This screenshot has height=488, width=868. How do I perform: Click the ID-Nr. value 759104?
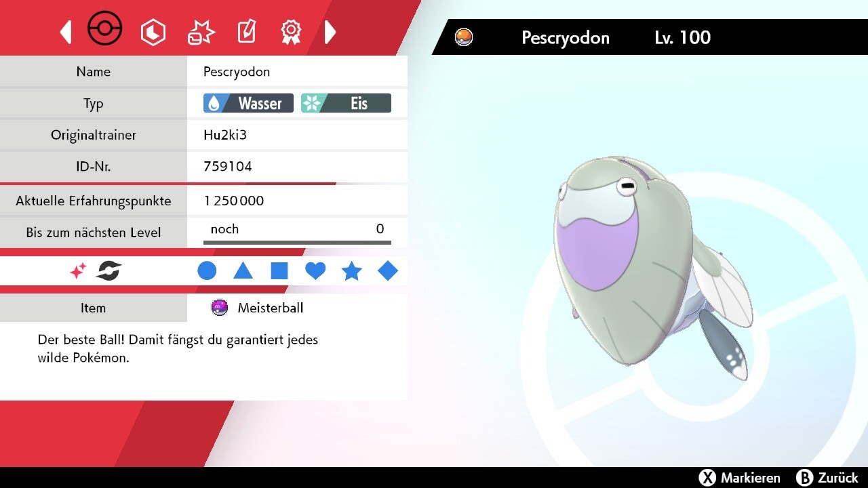[x=228, y=167]
